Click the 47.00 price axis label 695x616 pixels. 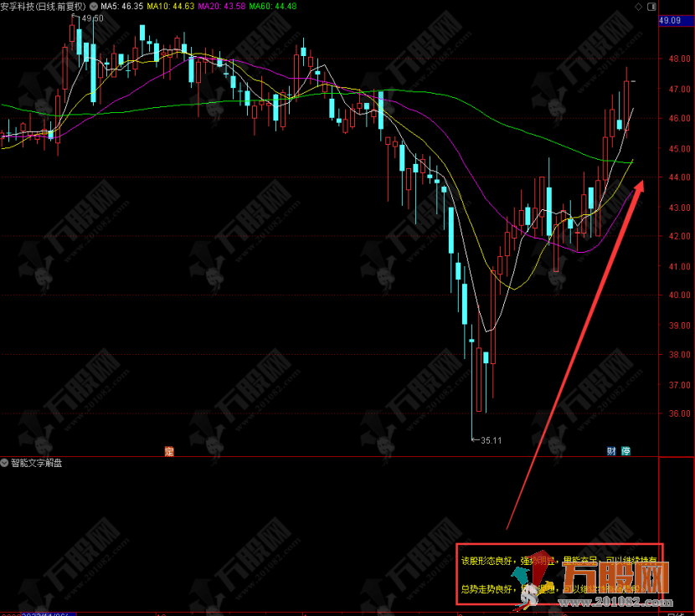point(680,89)
